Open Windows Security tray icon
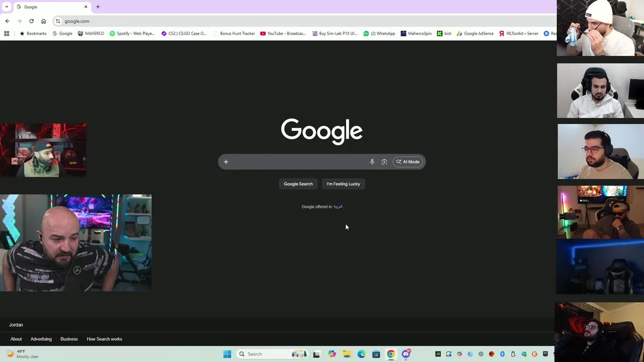Image resolution: width=644 pixels, height=362 pixels. coord(524,354)
